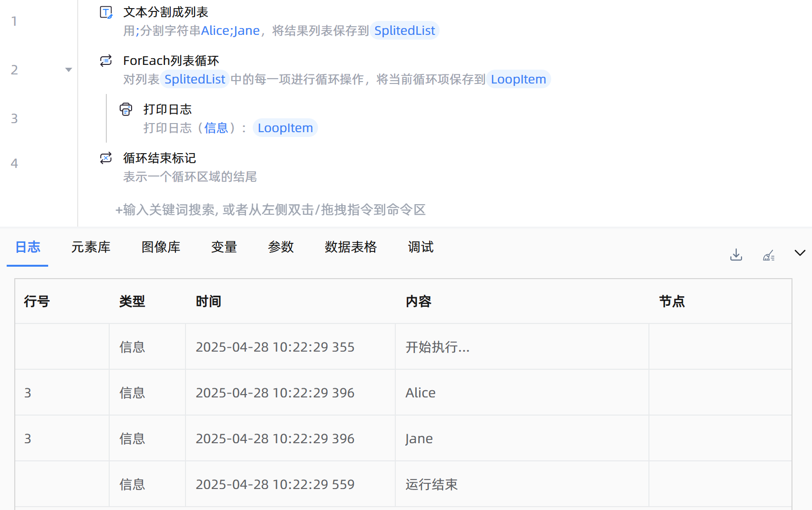Open the 图像库 tab

[161, 247]
